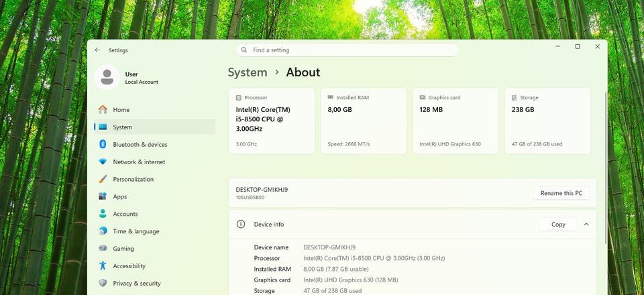Click the Personalization paintbrush icon

click(x=103, y=179)
